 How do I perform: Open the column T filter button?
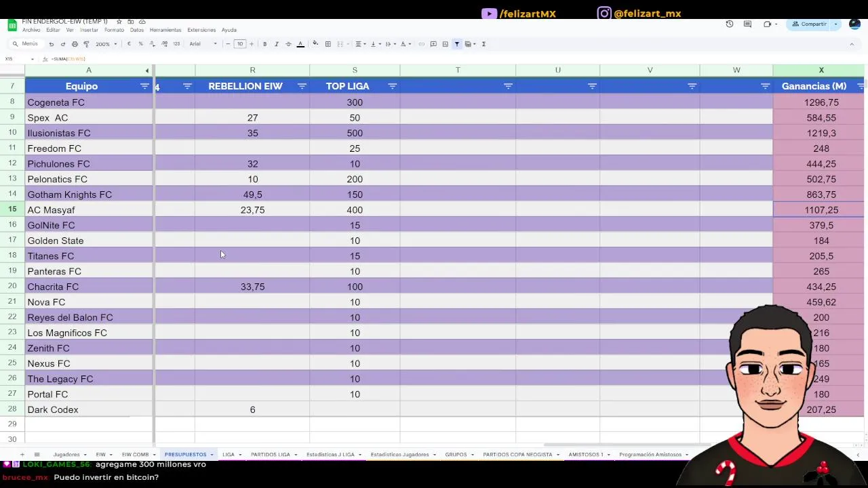coord(508,86)
